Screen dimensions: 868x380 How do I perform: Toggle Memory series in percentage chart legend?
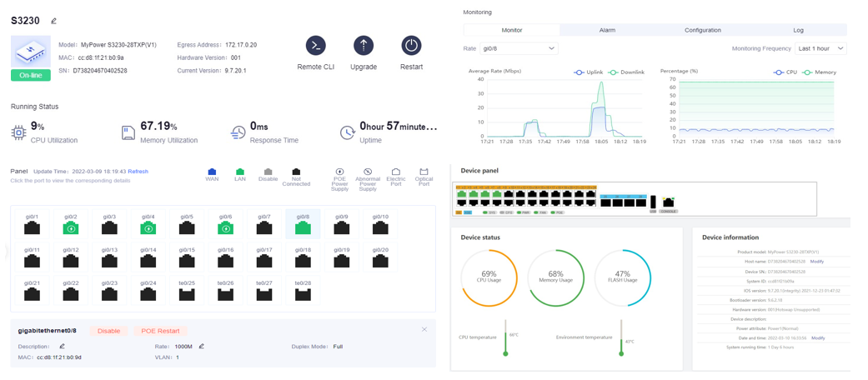pyautogui.click(x=819, y=72)
